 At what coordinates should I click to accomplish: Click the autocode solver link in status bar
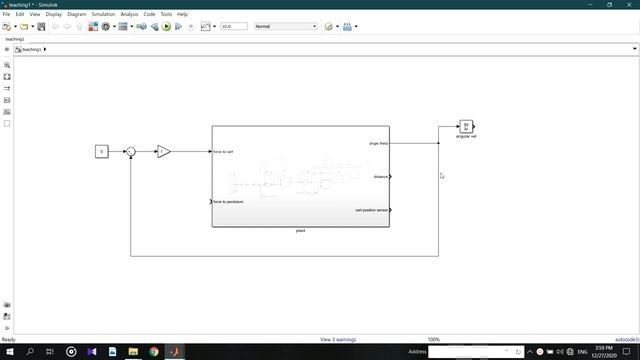[627, 340]
